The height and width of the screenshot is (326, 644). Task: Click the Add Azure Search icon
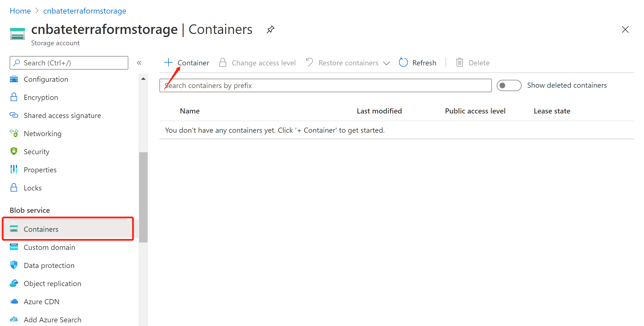[x=14, y=319]
